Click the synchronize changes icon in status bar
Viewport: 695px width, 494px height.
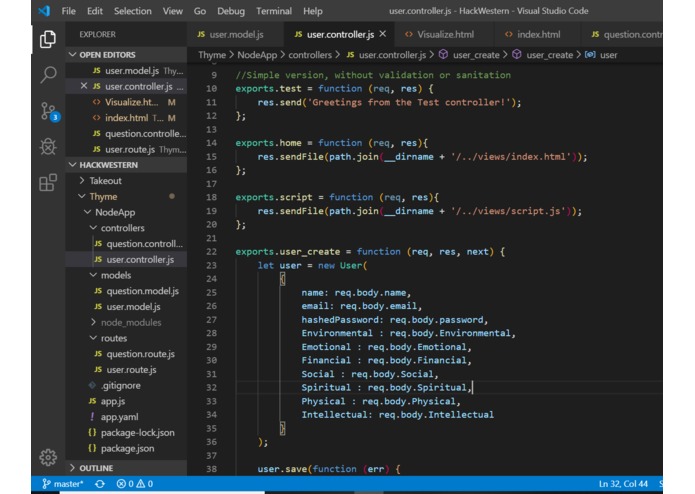(x=99, y=484)
